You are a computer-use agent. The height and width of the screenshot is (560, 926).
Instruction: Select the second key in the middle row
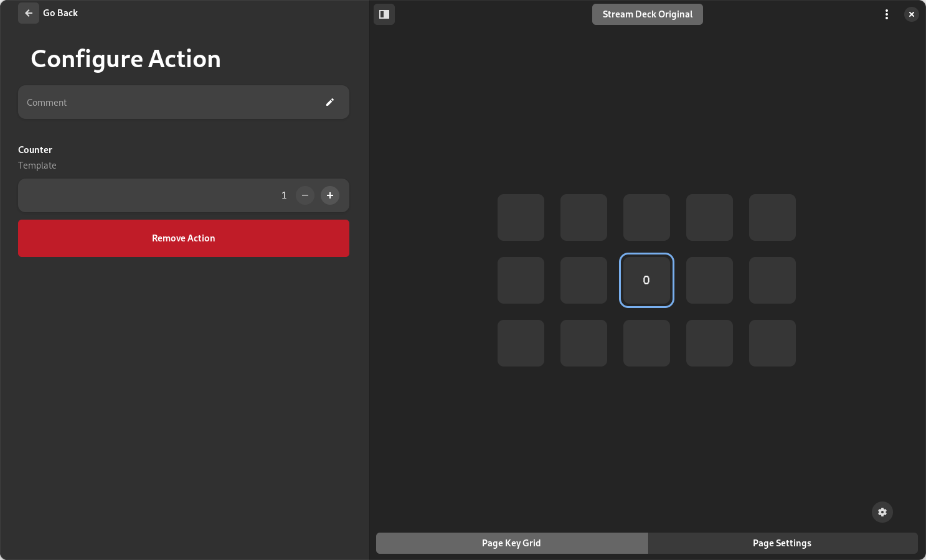[x=583, y=280]
